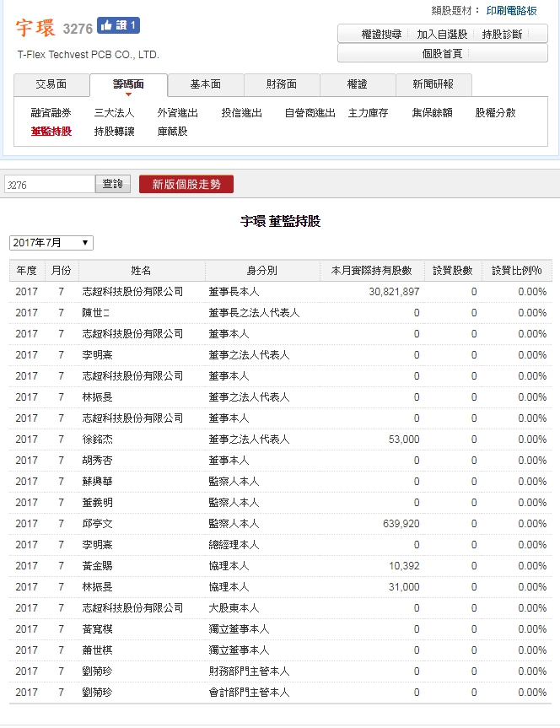Image resolution: width=560 pixels, height=728 pixels.
Task: Click the red 新版個股走勢 button
Action: (x=186, y=185)
